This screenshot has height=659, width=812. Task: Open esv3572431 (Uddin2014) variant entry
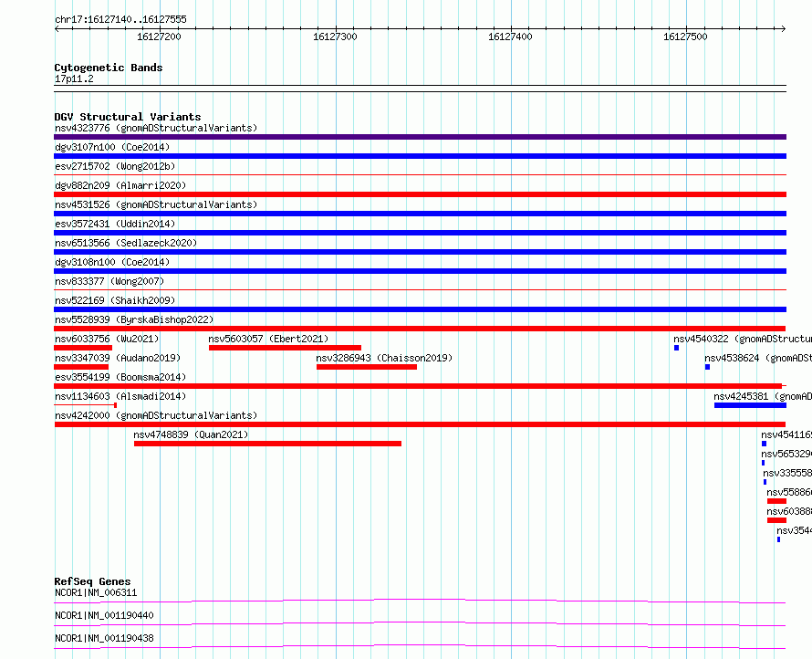[115, 224]
